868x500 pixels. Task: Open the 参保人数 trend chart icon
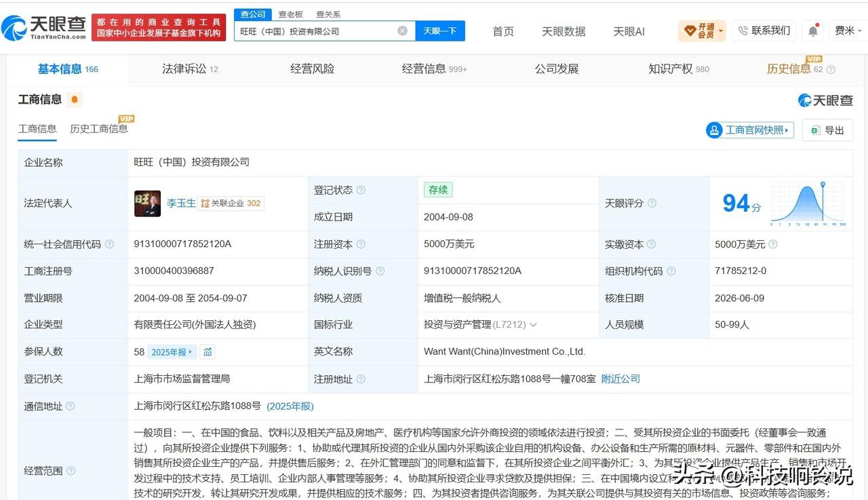pos(208,351)
